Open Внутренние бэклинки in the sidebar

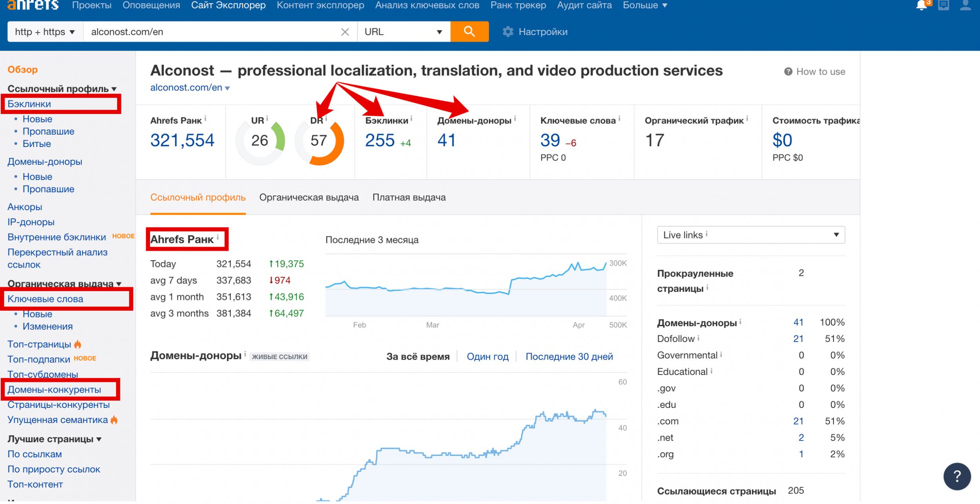click(57, 237)
